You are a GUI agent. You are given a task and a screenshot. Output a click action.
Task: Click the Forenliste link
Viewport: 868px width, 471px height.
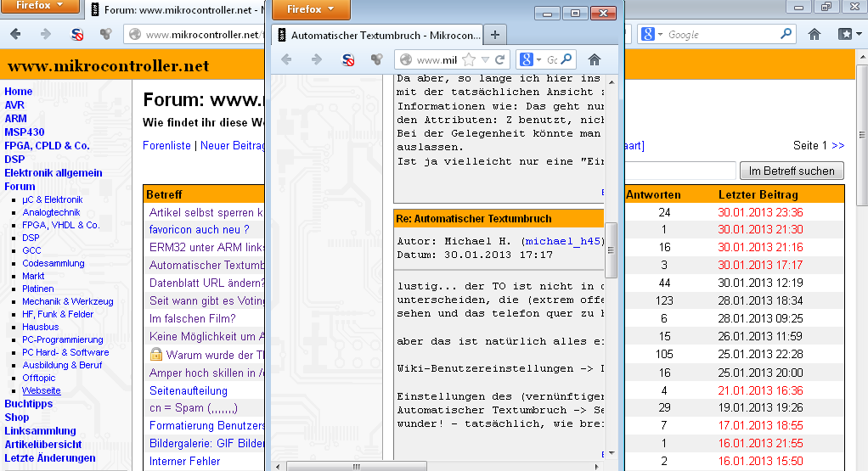click(166, 145)
